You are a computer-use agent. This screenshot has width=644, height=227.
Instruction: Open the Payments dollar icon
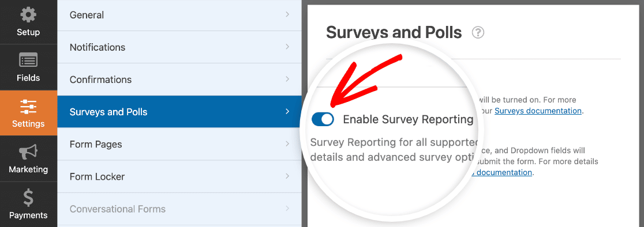[x=28, y=198]
